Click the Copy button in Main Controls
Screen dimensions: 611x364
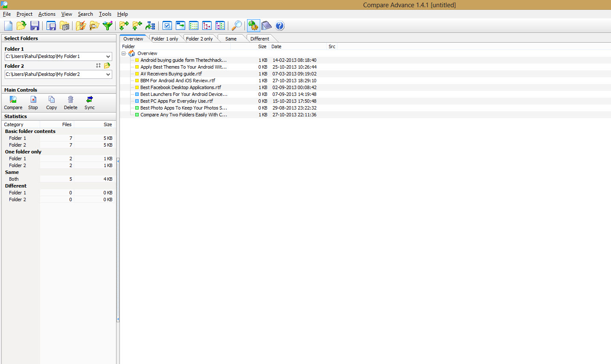52,103
